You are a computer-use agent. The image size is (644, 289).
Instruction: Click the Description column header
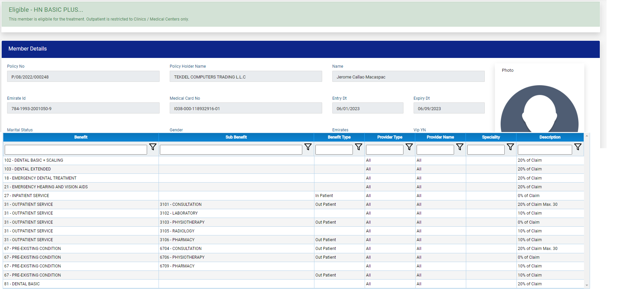550,137
